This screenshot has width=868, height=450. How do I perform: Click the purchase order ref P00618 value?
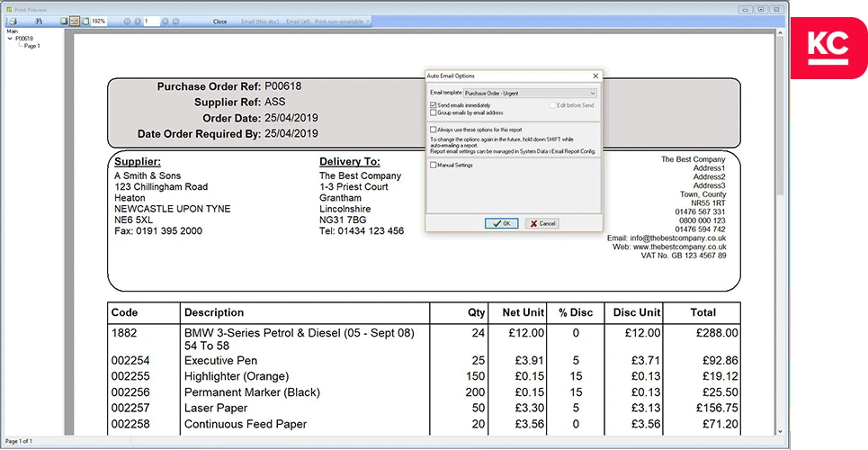click(282, 86)
